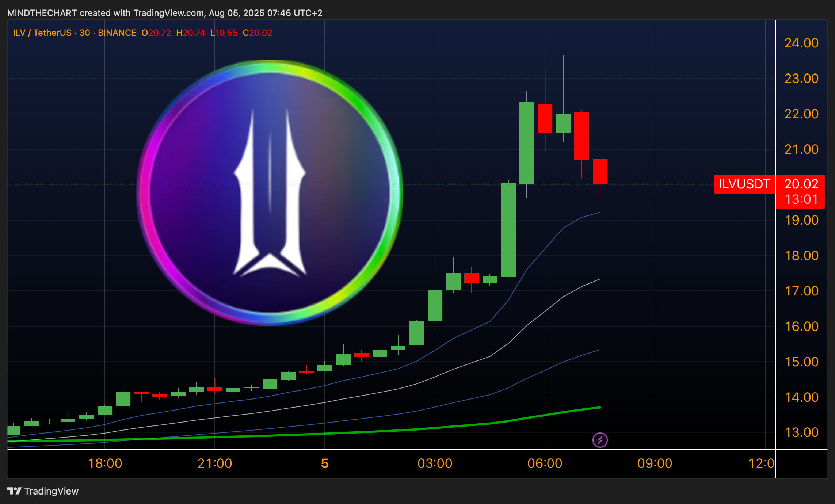This screenshot has height=504, width=835.
Task: Click the 13.00 price axis label
Action: pyautogui.click(x=801, y=432)
